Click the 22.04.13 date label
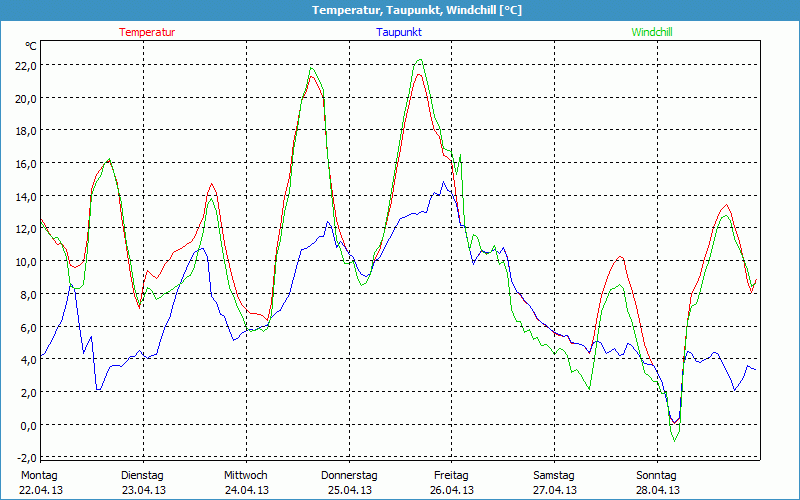The width and height of the screenshot is (800, 500). click(41, 490)
